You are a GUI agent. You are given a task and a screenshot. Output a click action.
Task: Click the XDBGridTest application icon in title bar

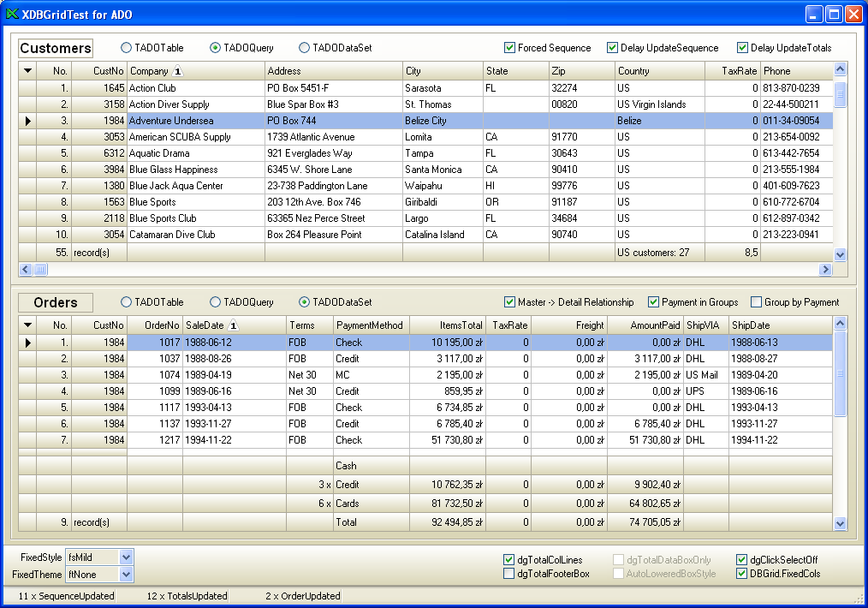pos(12,15)
